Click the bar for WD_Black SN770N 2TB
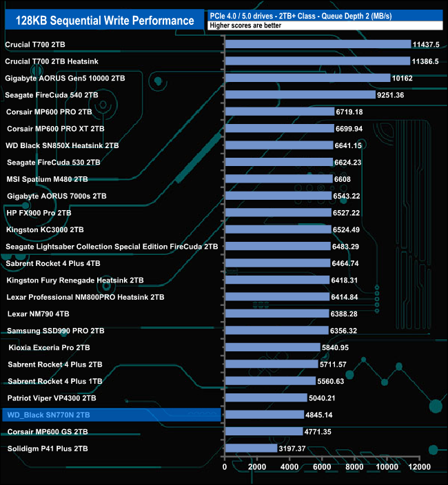 (265, 415)
